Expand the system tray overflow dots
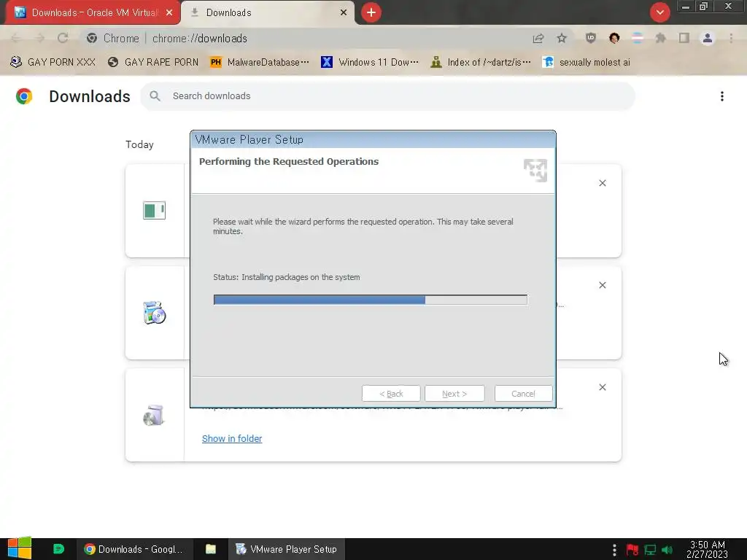This screenshot has width=747, height=560. tap(614, 550)
